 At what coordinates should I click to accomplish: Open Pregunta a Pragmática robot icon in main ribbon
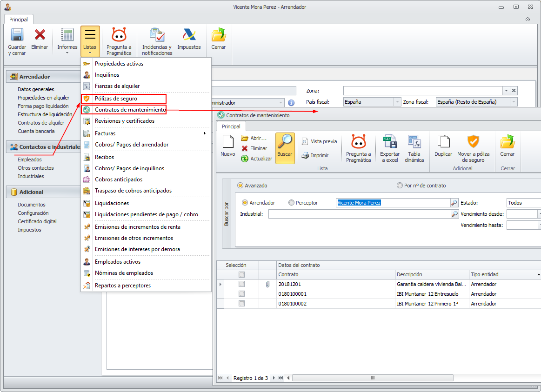point(119,35)
